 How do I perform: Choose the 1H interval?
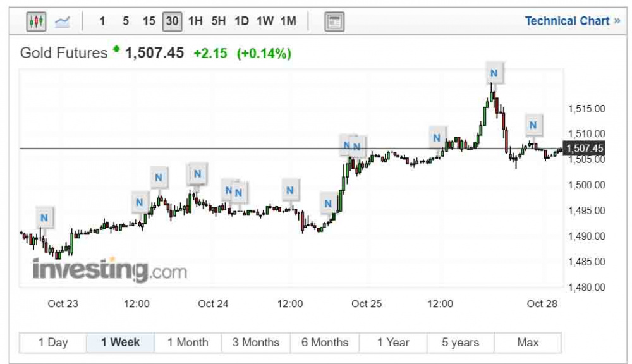[195, 21]
